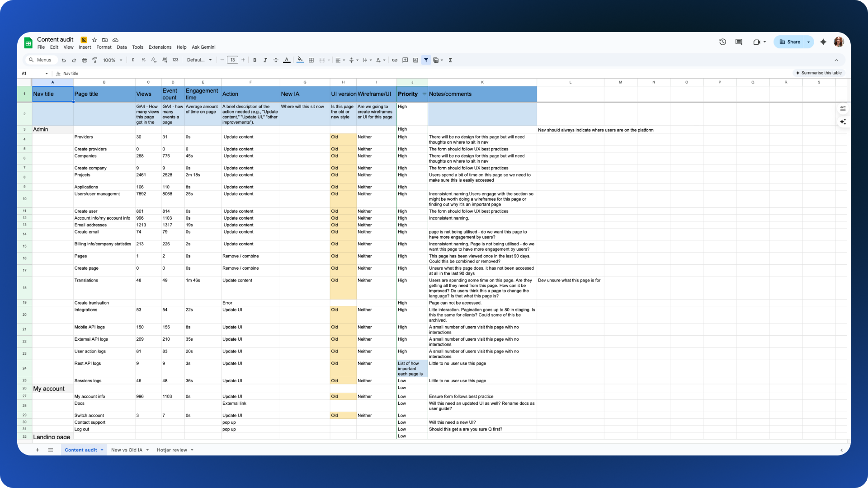The height and width of the screenshot is (488, 868).
Task: Open the Extensions menu
Action: 160,47
